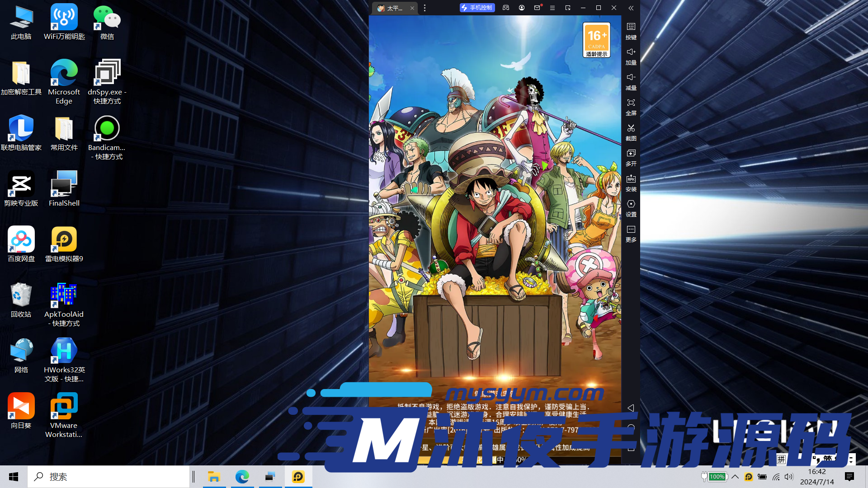
Task: Open the 多开 multi-instance manager
Action: [631, 157]
